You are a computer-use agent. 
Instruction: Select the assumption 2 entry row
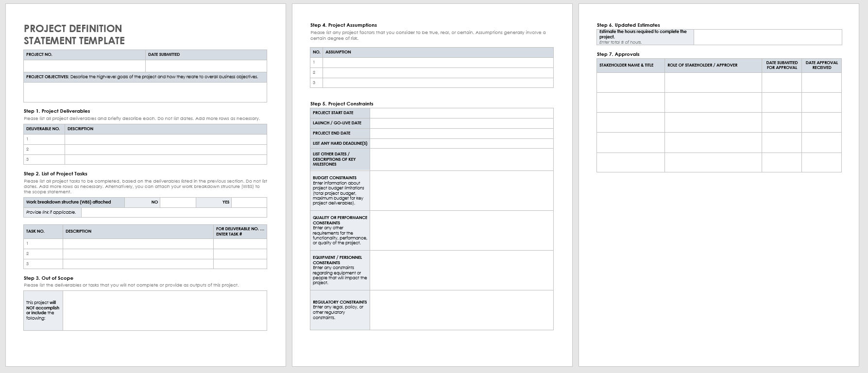coord(437,73)
